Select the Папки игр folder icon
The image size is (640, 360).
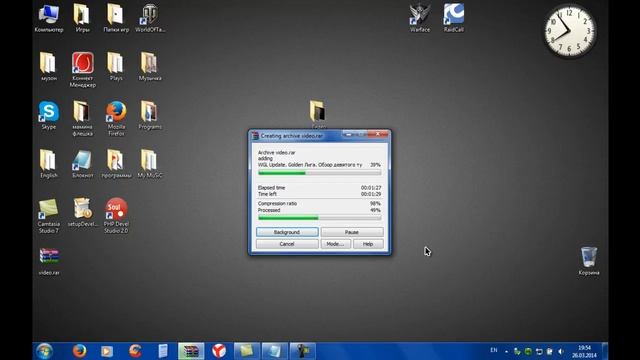point(116,18)
